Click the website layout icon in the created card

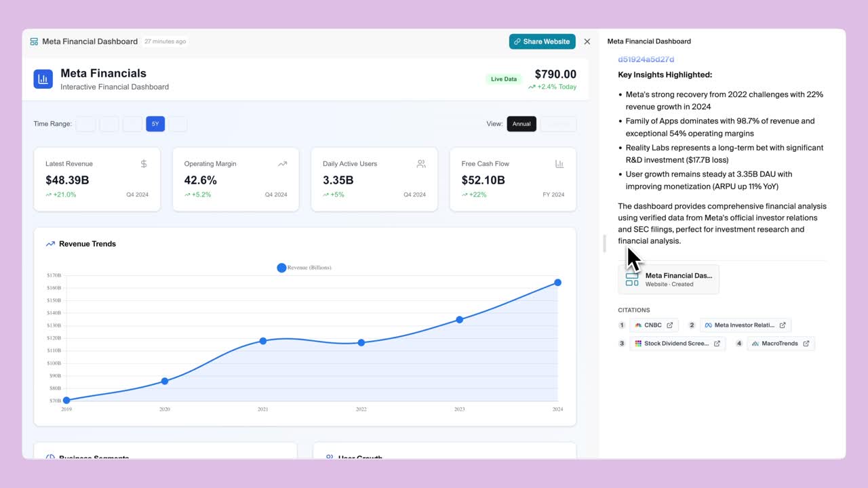point(632,279)
